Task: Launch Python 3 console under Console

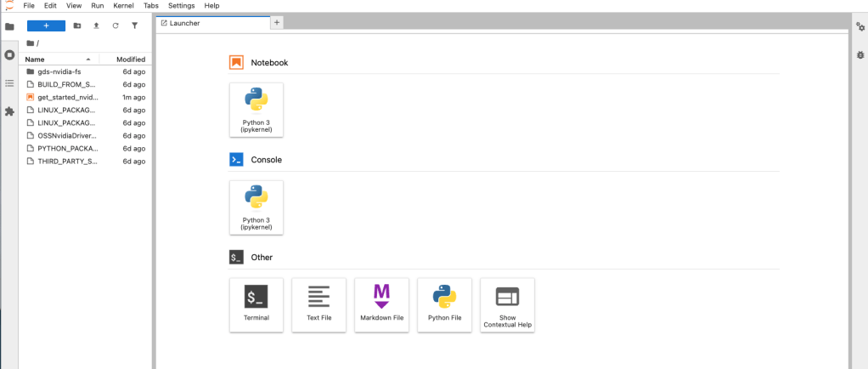Action: [x=256, y=207]
